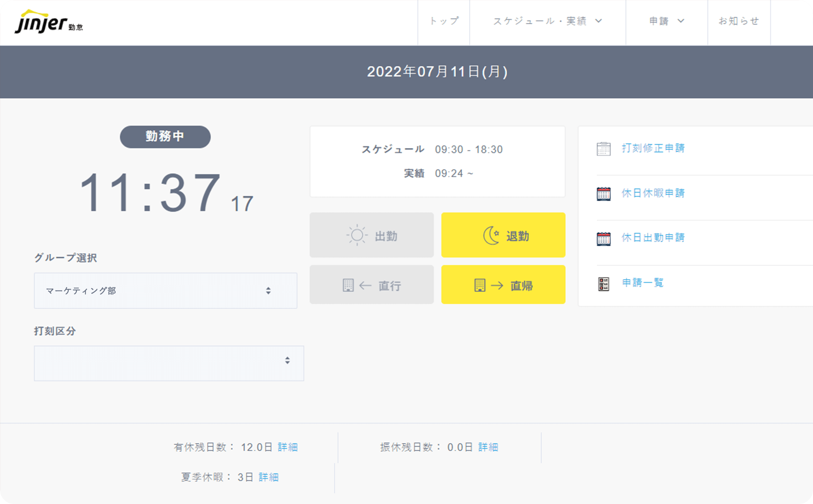Click the sun icon on 出勤 button

click(357, 236)
